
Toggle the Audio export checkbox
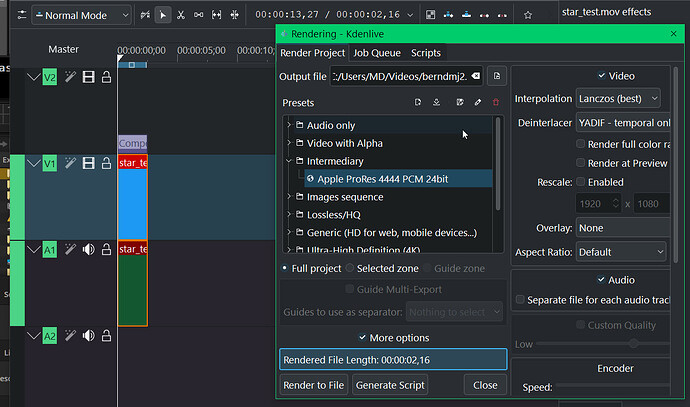pyautogui.click(x=601, y=279)
